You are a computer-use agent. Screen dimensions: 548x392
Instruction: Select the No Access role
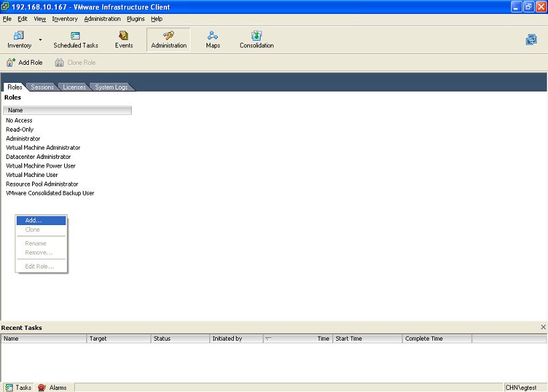coord(19,120)
